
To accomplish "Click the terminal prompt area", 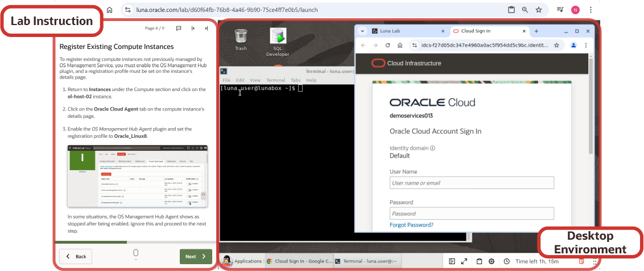I will pyautogui.click(x=261, y=88).
